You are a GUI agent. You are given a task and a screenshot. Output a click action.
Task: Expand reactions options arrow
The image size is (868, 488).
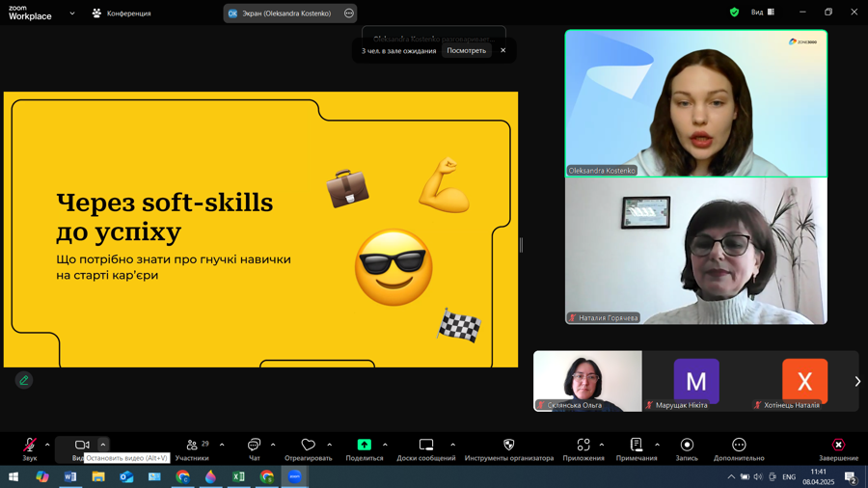[x=330, y=445]
